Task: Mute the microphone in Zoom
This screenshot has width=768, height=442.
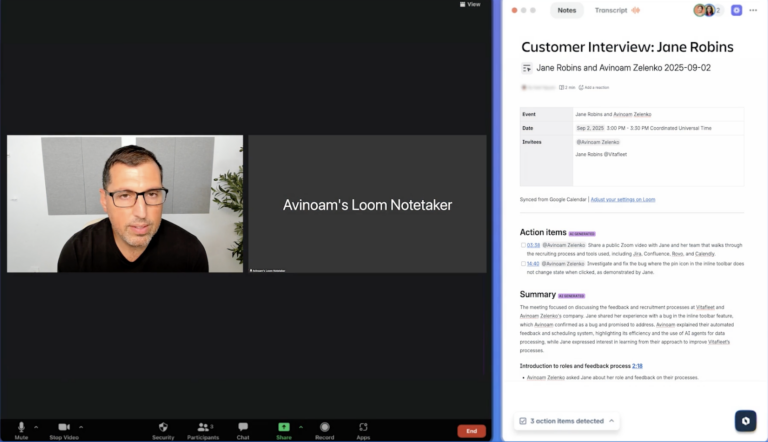Action: pyautogui.click(x=21, y=427)
